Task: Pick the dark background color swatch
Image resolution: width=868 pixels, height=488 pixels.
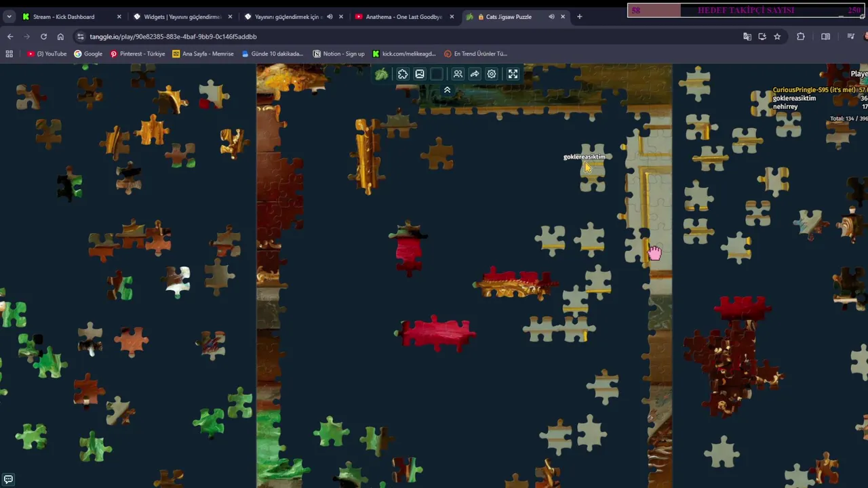Action: pos(437,74)
